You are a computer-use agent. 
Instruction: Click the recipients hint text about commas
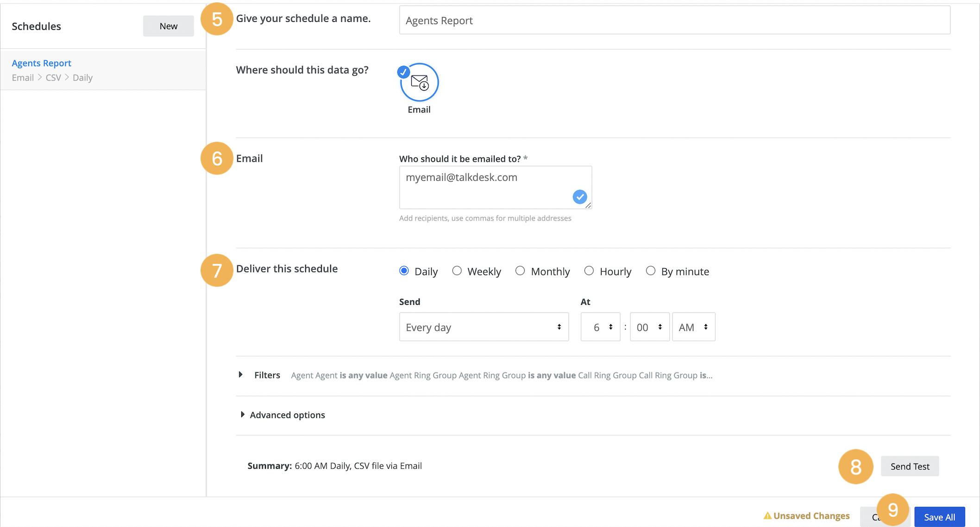click(x=485, y=218)
